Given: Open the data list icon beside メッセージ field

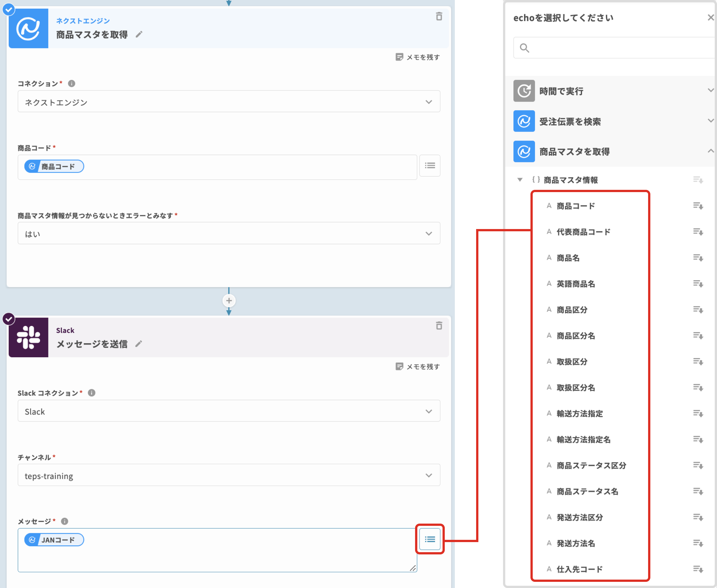Looking at the screenshot, I should click(x=430, y=539).
